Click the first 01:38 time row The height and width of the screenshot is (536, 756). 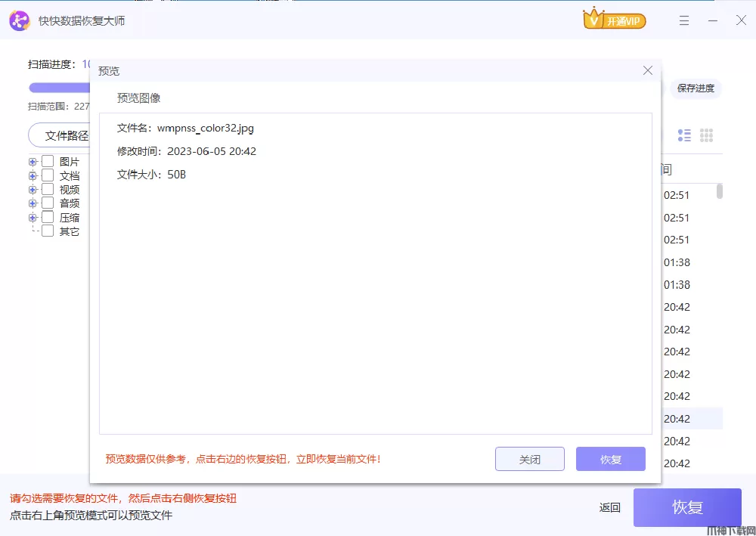pyautogui.click(x=677, y=262)
